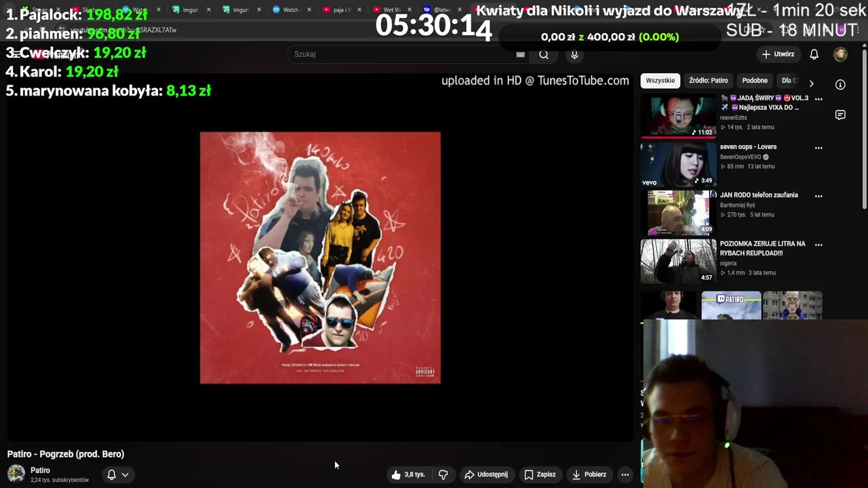The height and width of the screenshot is (488, 868).
Task: Open Patiro subscription bell notification dropdown
Action: [x=117, y=474]
